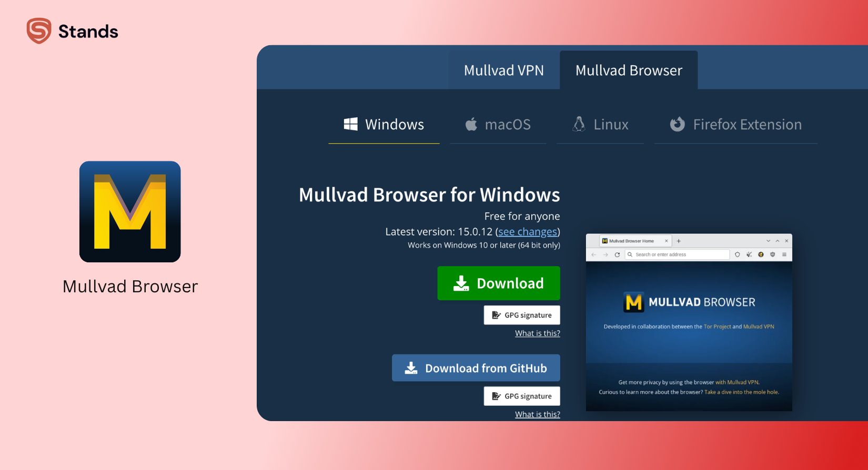
Task: Choose the macOS platform tab
Action: [x=498, y=125]
